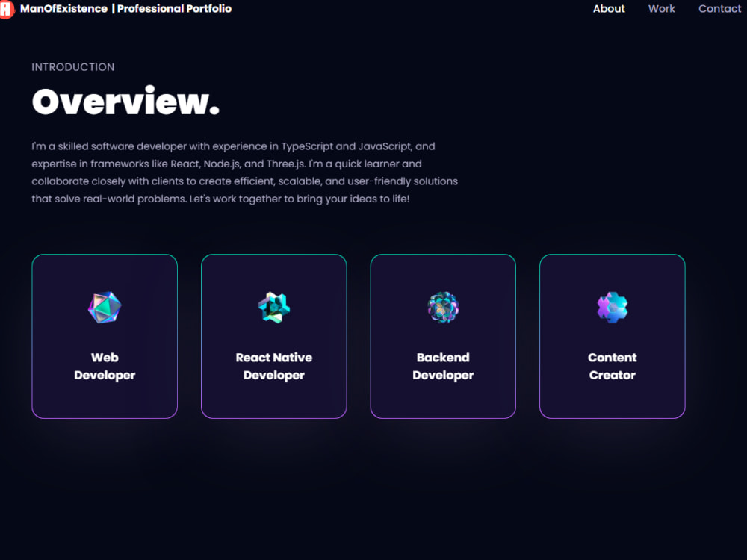This screenshot has height=560, width=747.
Task: Click the red logo icon in the header
Action: (6, 9)
